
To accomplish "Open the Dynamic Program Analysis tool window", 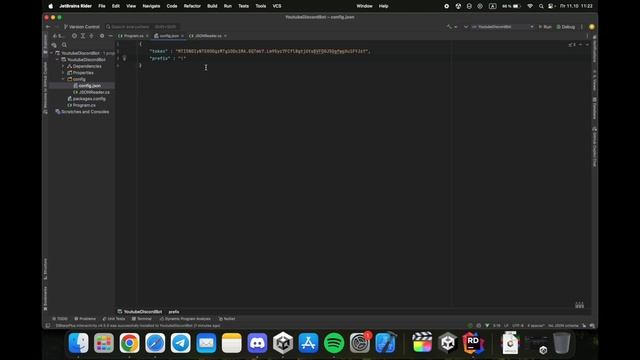I will pos(185,319).
